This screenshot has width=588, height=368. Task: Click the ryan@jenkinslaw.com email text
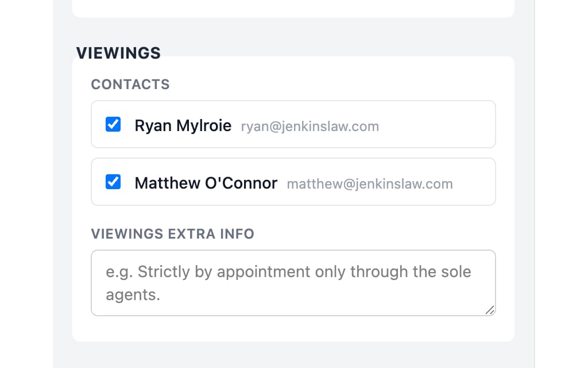click(x=310, y=126)
